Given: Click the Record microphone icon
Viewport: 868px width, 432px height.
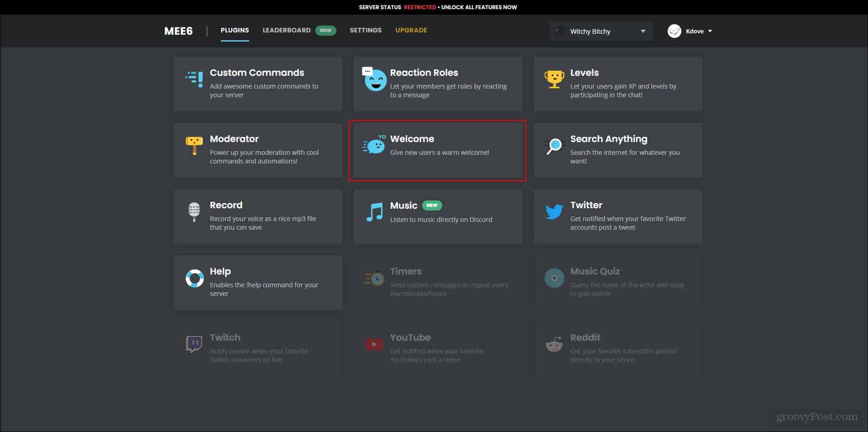Looking at the screenshot, I should point(194,212).
